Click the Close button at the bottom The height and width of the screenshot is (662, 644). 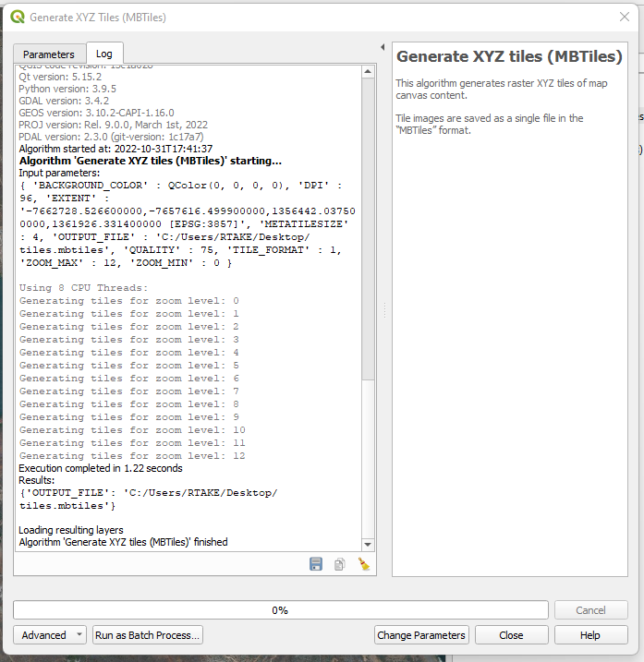[511, 635]
